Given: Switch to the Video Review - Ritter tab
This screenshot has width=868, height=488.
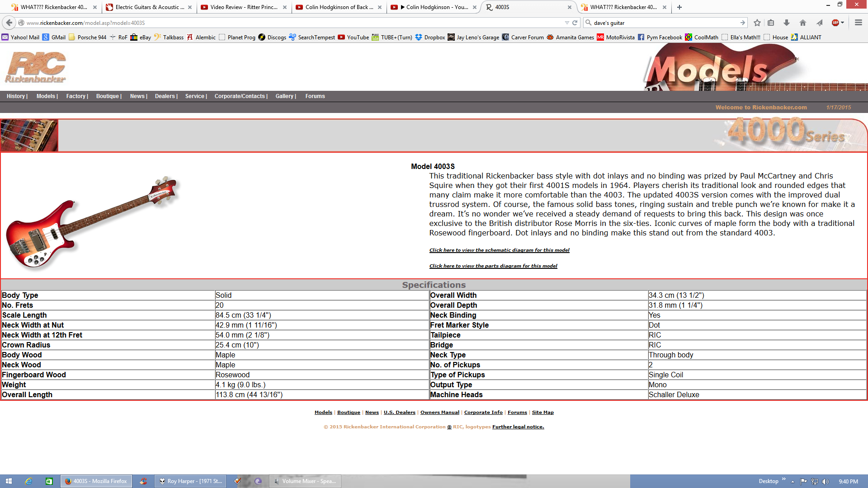Looking at the screenshot, I should [x=244, y=7].
